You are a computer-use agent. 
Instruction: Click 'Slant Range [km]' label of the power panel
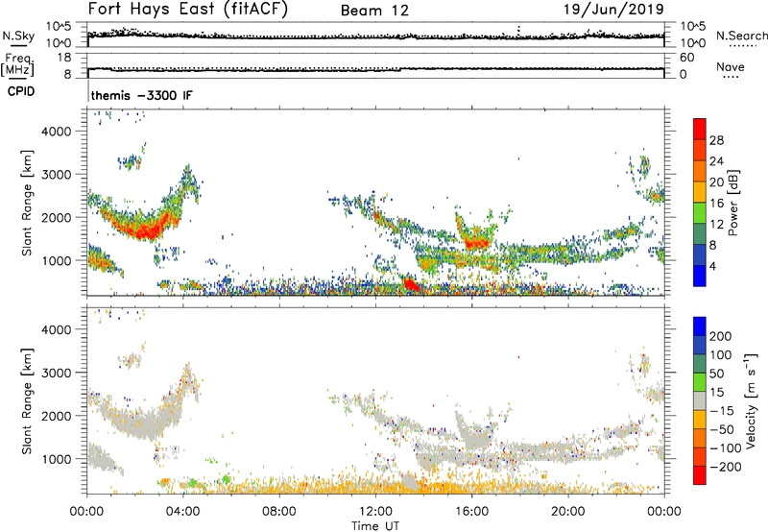(27, 203)
